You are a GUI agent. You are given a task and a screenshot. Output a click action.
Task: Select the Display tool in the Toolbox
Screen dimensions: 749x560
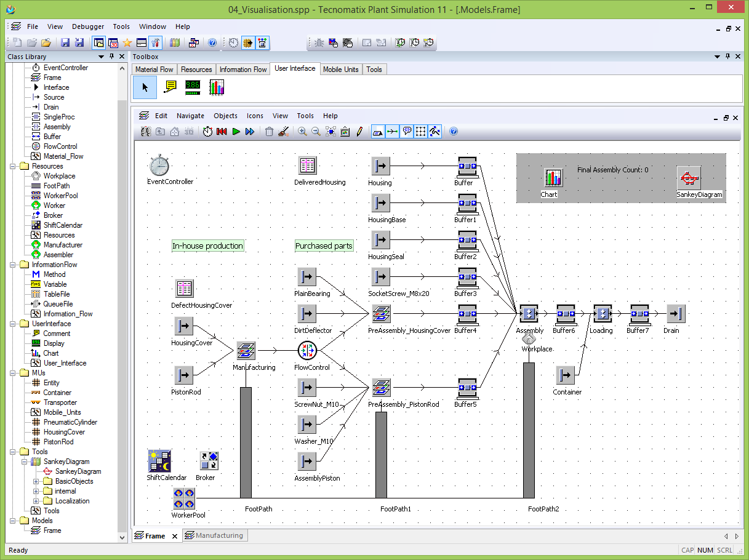pyautogui.click(x=193, y=87)
